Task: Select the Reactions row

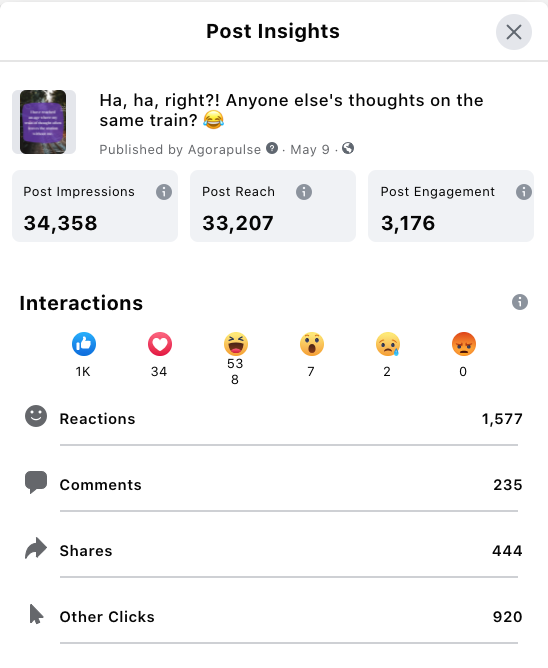Action: pos(274,419)
